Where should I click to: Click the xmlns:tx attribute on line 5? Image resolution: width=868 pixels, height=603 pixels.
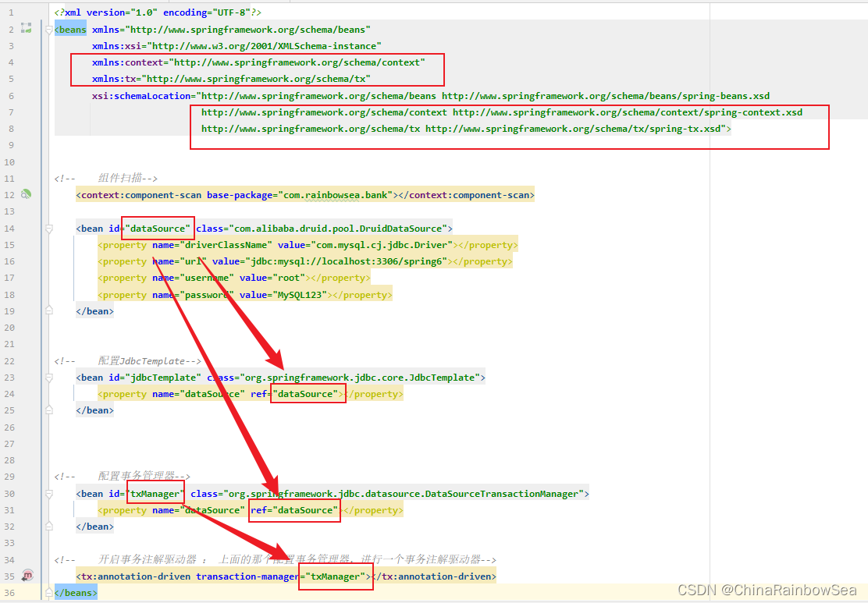[231, 79]
